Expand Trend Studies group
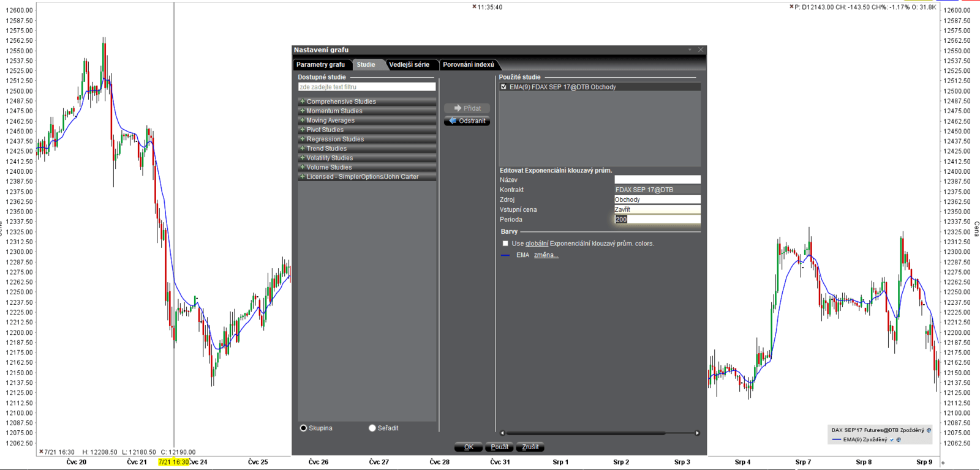 [x=302, y=148]
